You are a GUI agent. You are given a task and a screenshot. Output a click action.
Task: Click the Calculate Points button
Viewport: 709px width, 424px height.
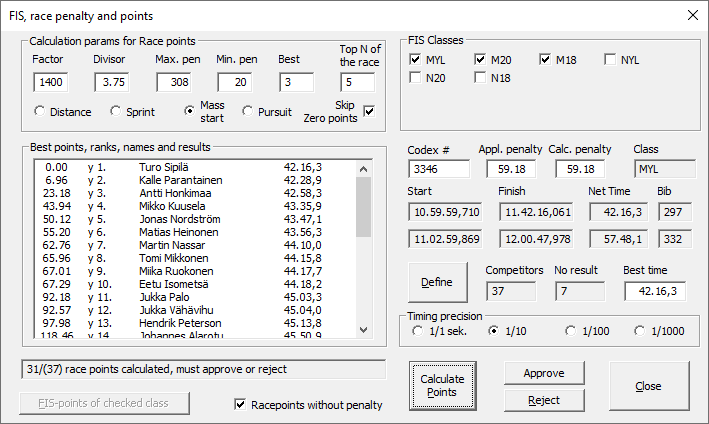(x=442, y=385)
